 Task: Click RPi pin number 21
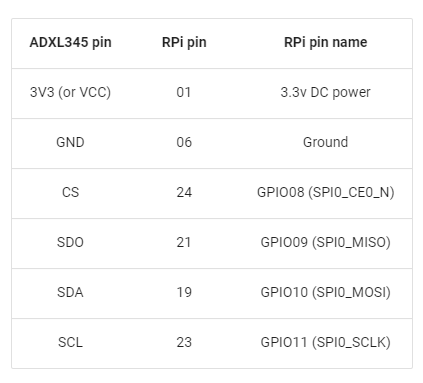(x=184, y=242)
